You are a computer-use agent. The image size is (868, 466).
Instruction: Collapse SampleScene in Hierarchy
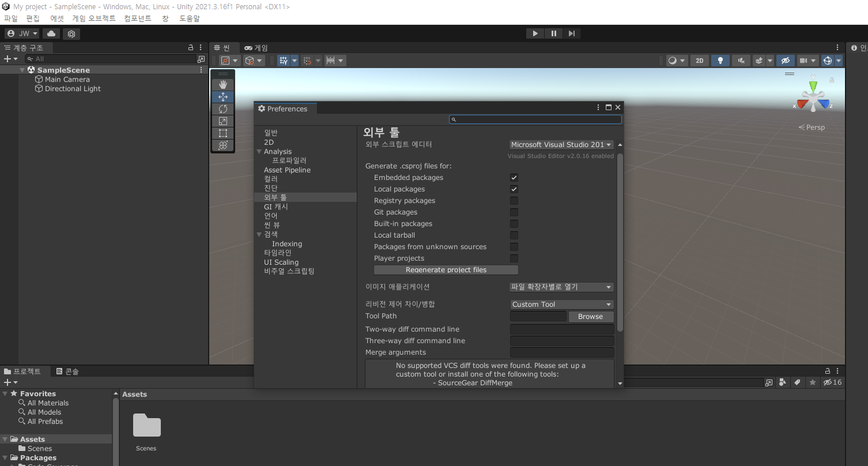(22, 70)
